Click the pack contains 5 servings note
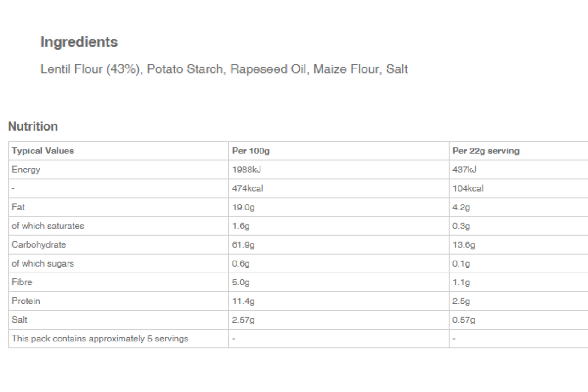The height and width of the screenshot is (392, 588). point(100,339)
